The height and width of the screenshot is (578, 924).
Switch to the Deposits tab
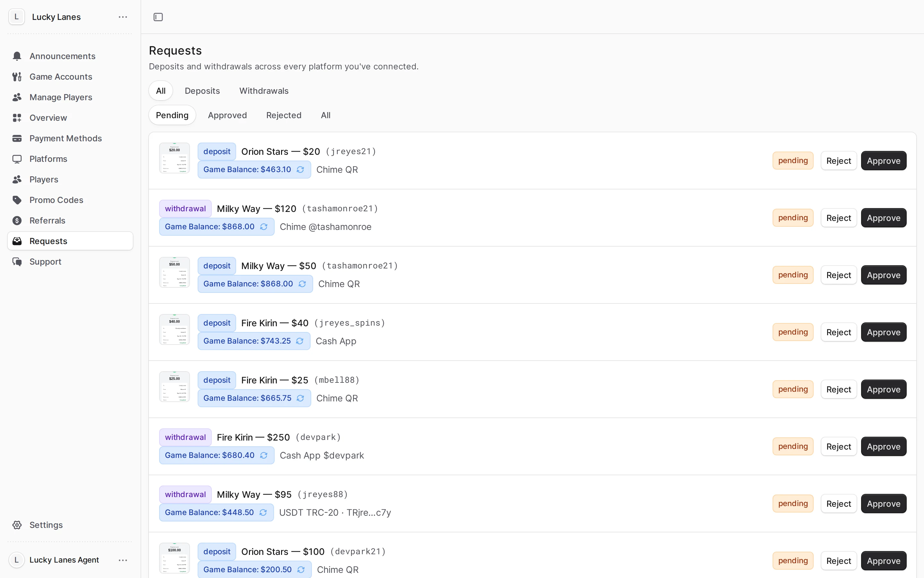202,91
